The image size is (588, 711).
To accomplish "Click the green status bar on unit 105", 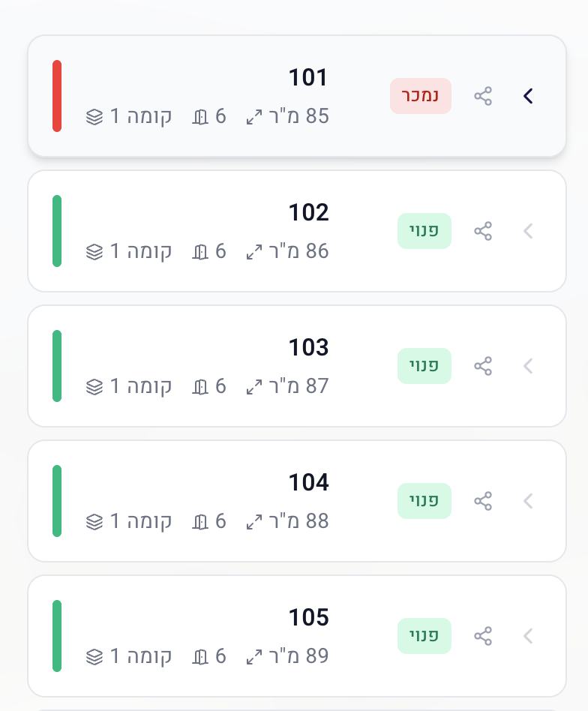I will (57, 636).
